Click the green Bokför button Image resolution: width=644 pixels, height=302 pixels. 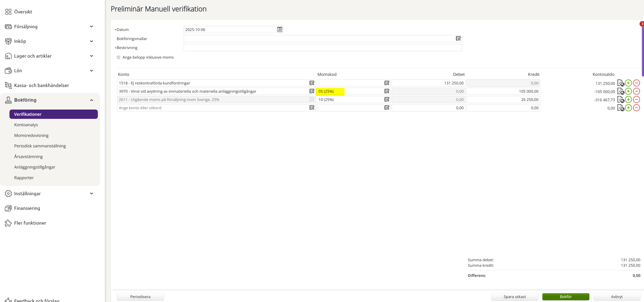[565, 296]
